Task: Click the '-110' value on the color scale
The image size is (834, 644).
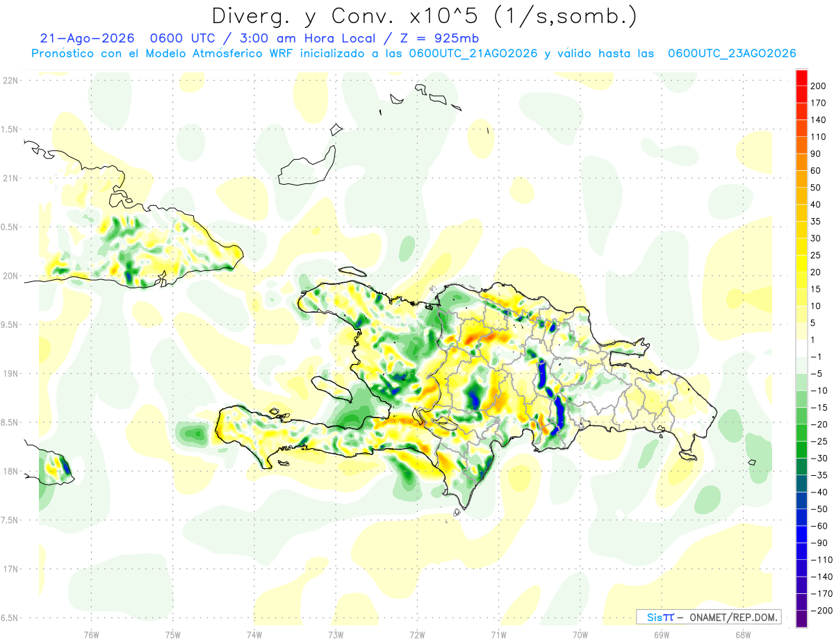Action: pyautogui.click(x=820, y=560)
